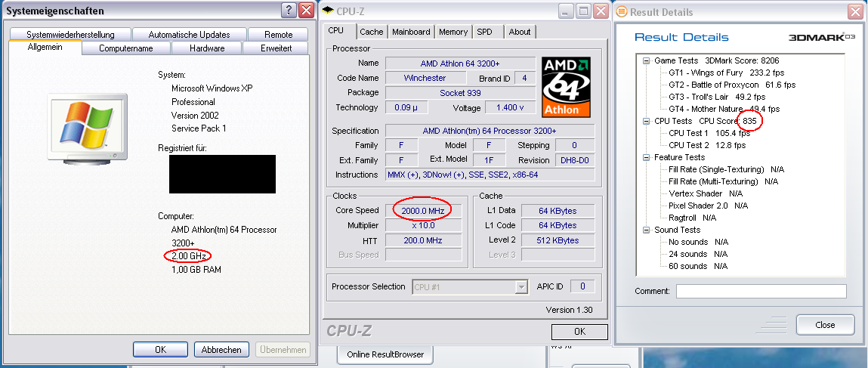Switch to the Cache tab in CPU-Z
The image size is (868, 368).
pyautogui.click(x=372, y=32)
